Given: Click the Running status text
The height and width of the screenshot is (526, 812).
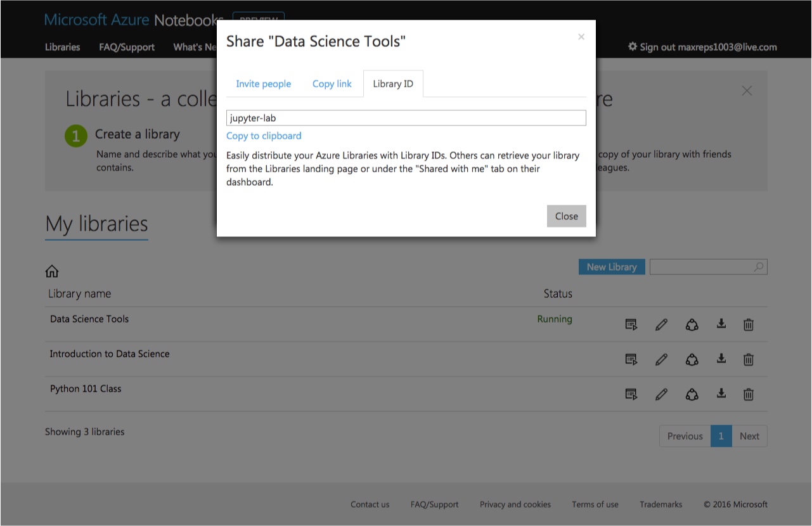Looking at the screenshot, I should pos(555,319).
